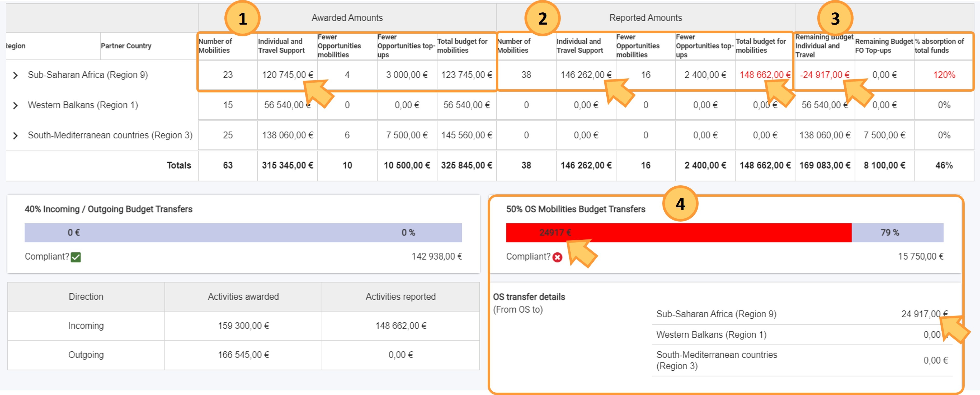Select the 142 938,00 € transfer limit value

(436, 257)
